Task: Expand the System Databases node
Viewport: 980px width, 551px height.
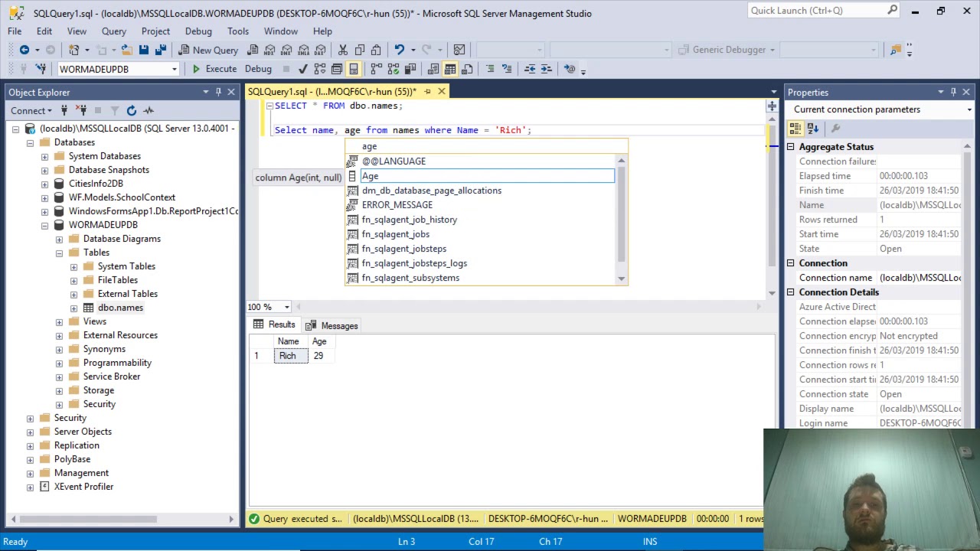Action: pos(44,156)
